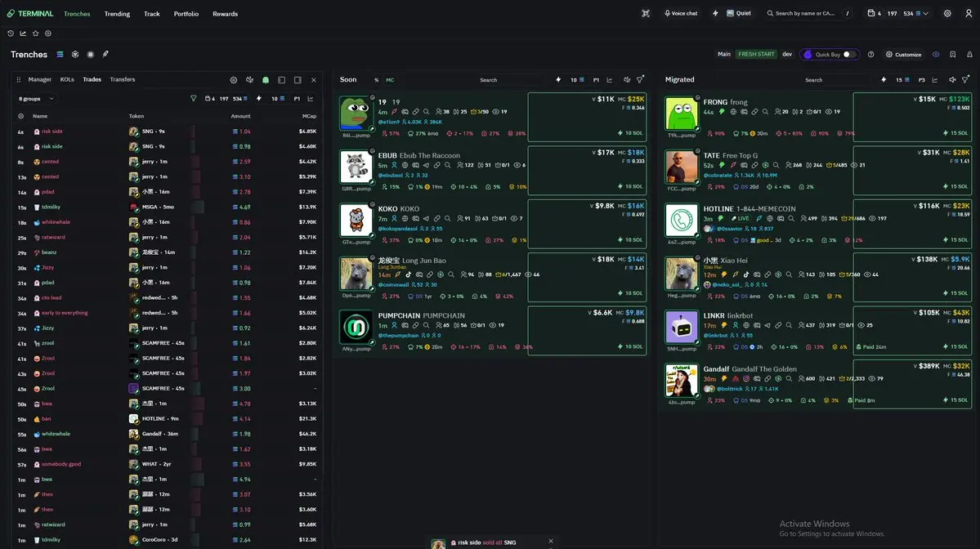
Task: Set quick buy amount 10 in Soon column
Action: pos(577,80)
